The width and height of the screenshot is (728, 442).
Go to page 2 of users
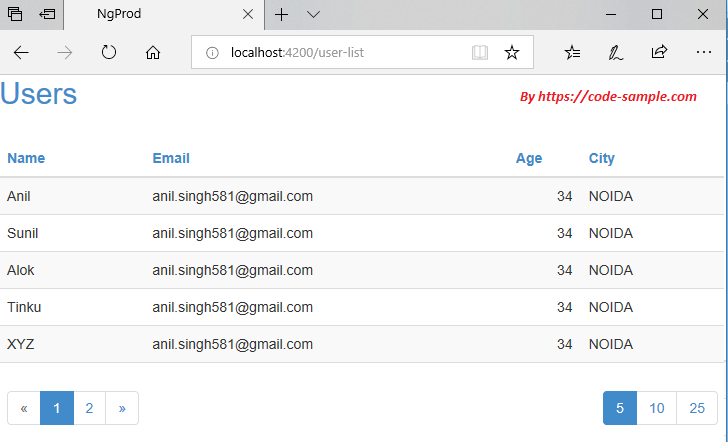pyautogui.click(x=89, y=408)
